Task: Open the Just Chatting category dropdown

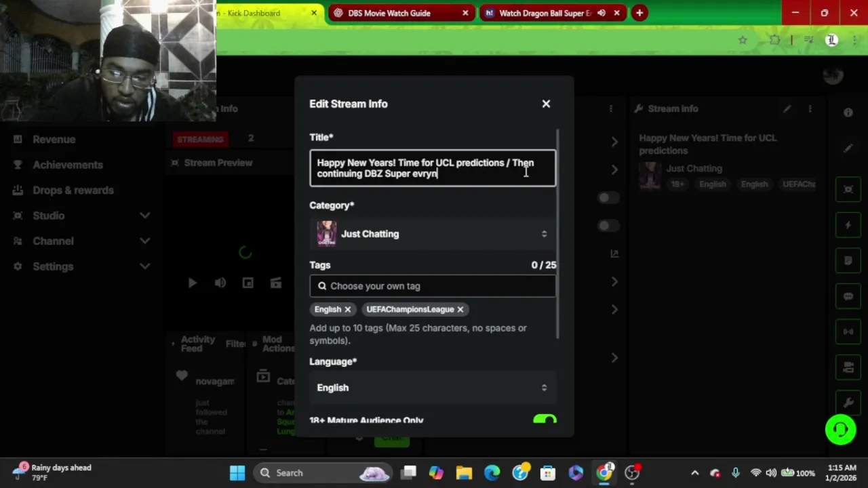Action: click(433, 234)
